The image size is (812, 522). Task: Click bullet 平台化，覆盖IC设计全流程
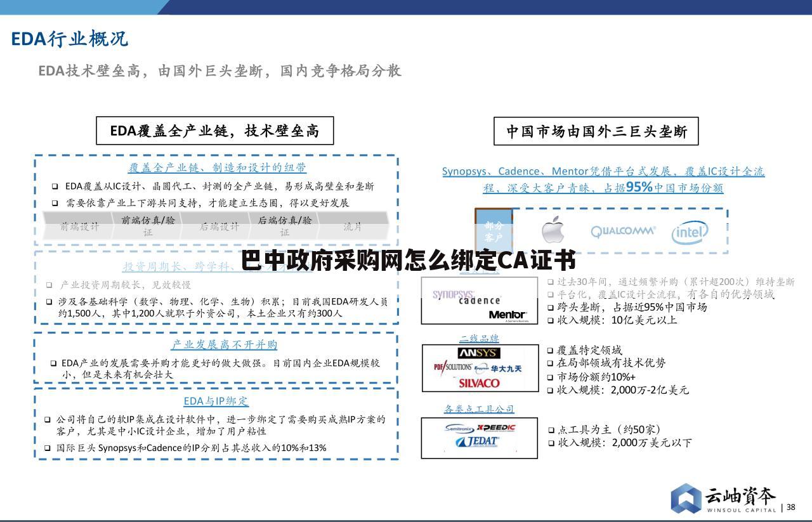point(661,294)
